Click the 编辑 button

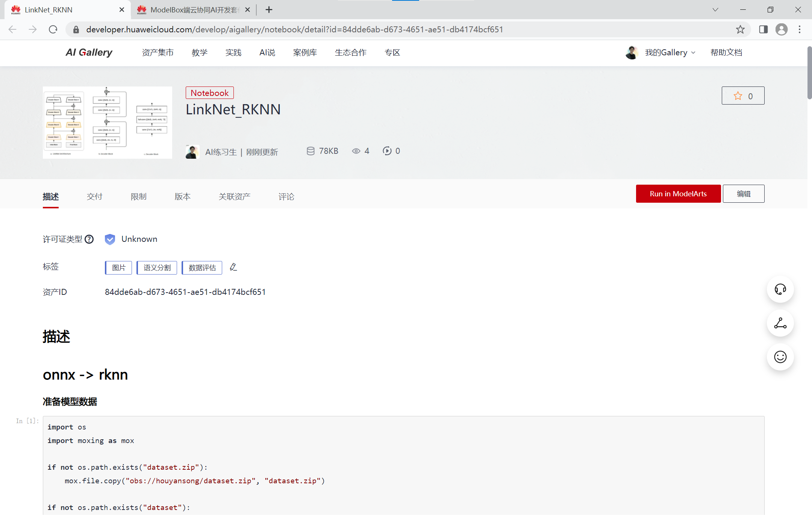743,194
